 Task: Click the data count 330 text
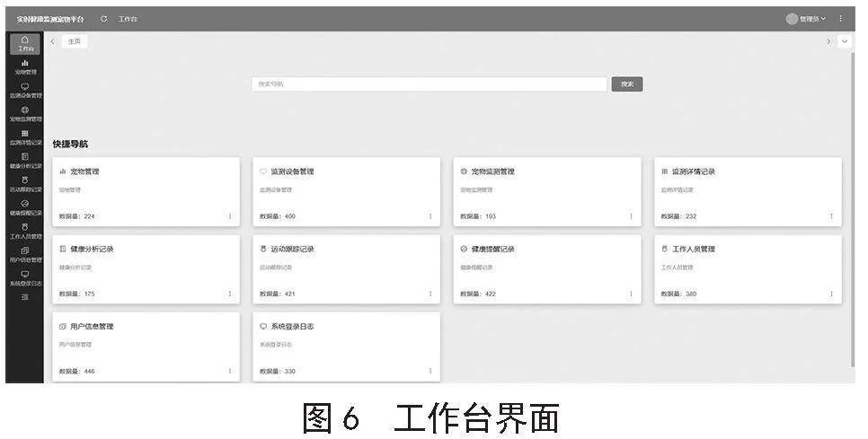(290, 371)
